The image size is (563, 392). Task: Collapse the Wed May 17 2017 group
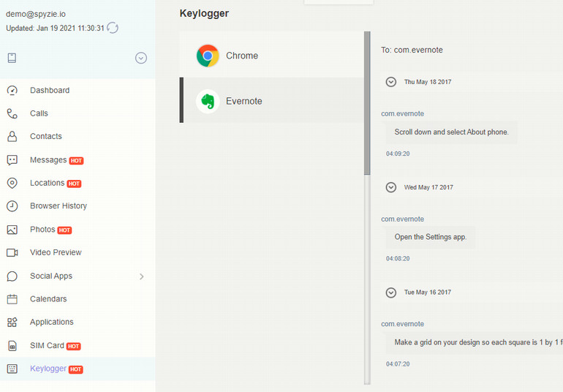391,187
